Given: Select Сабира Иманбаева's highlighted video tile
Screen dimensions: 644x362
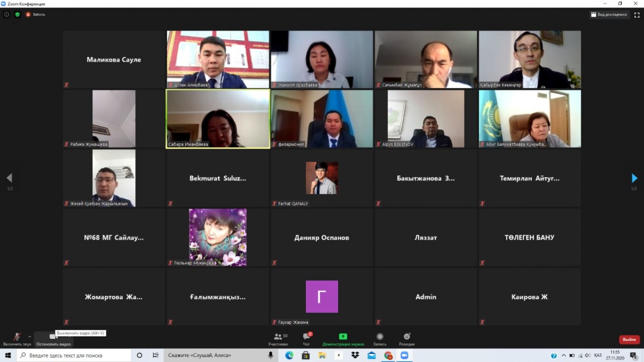Looking at the screenshot, I should pos(218,119).
